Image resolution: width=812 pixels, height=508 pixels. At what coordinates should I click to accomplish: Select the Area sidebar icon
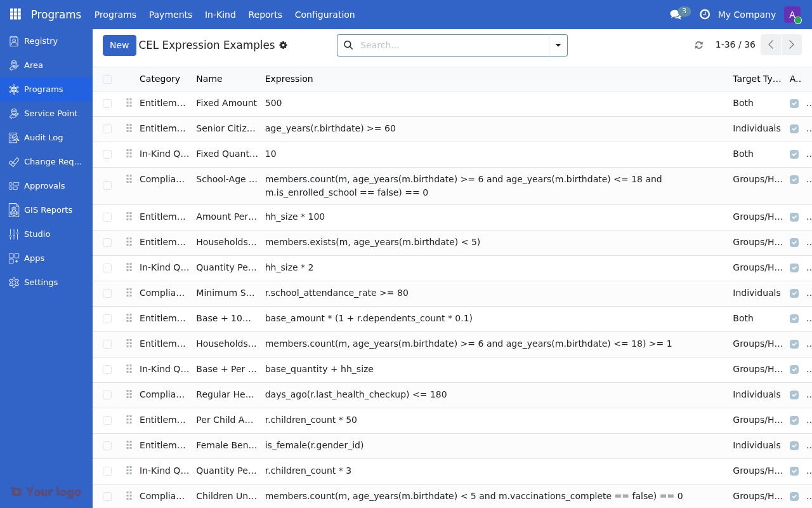tap(33, 65)
